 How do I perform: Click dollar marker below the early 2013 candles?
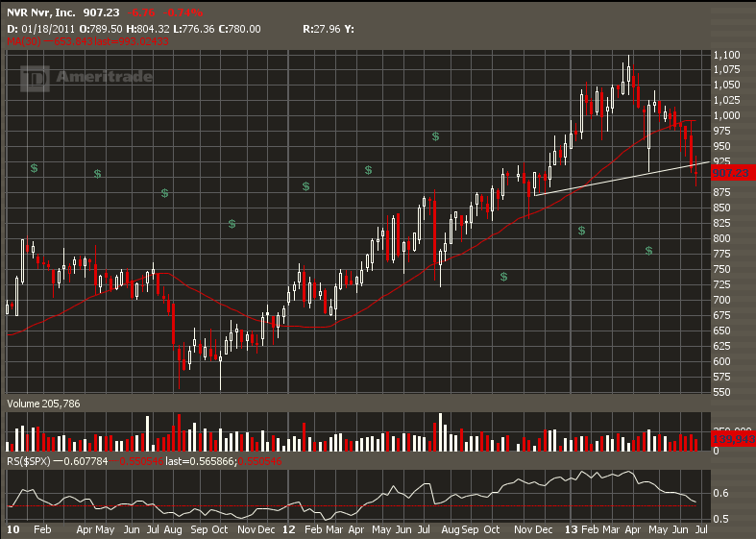click(x=582, y=231)
